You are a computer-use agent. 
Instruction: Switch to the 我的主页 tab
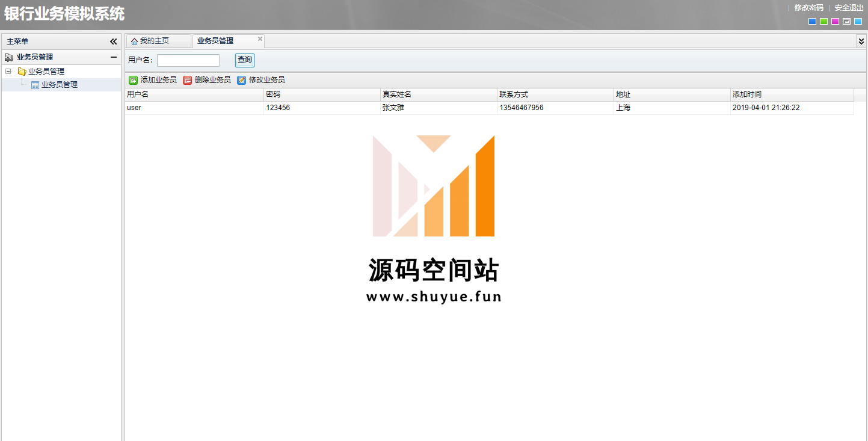(x=158, y=41)
